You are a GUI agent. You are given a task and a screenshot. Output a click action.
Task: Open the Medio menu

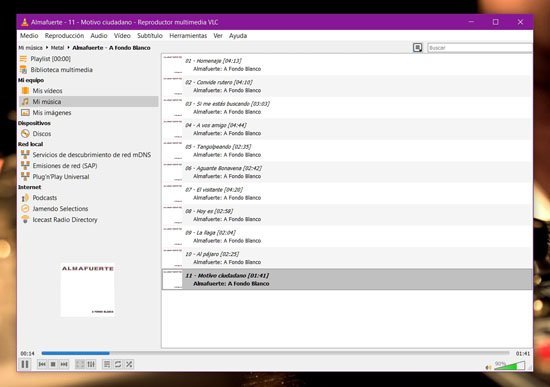pyautogui.click(x=29, y=35)
